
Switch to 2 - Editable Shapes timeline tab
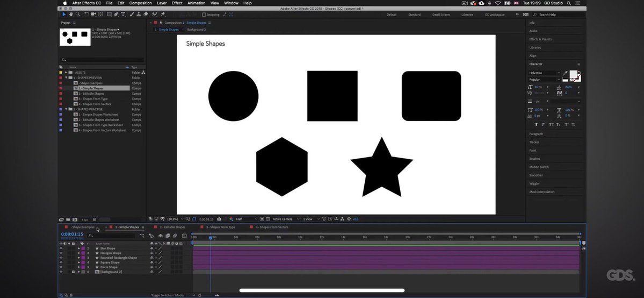pyautogui.click(x=172, y=227)
